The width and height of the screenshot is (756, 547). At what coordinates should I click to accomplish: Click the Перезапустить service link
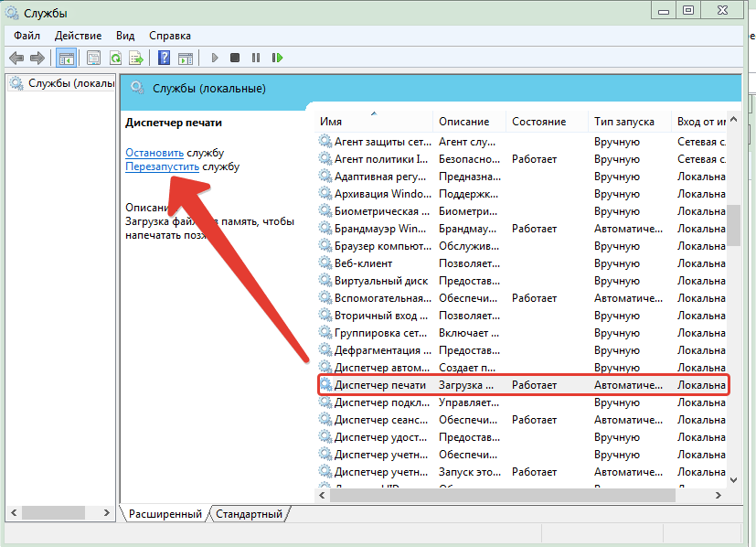[x=162, y=166]
